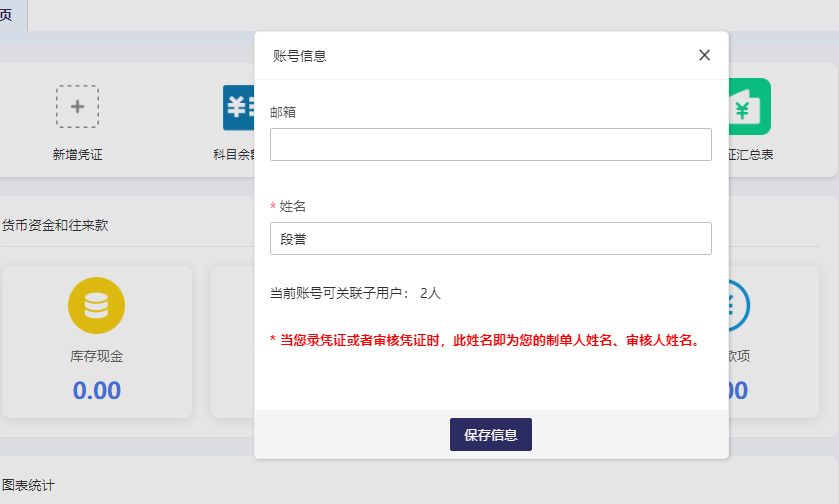The height and width of the screenshot is (504, 839).
Task: Click the green 凭证汇总表 yen icon
Action: [749, 106]
